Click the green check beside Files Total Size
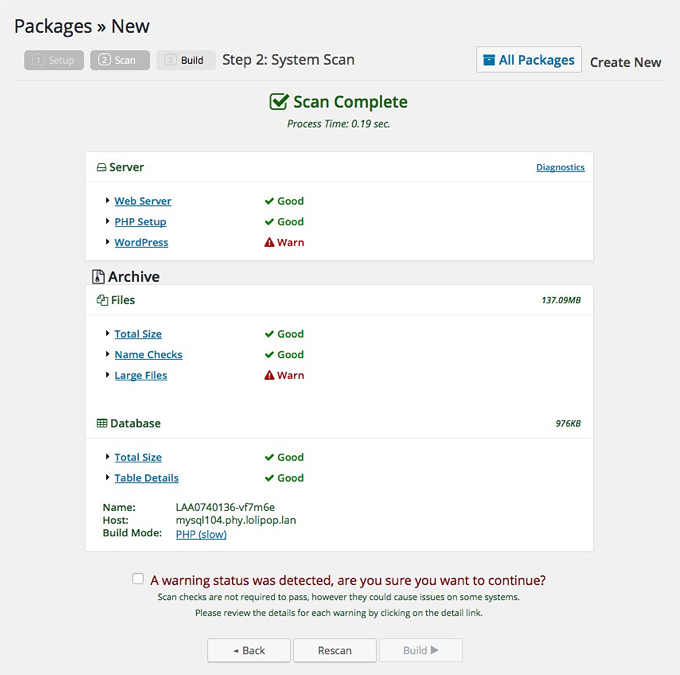 [269, 334]
